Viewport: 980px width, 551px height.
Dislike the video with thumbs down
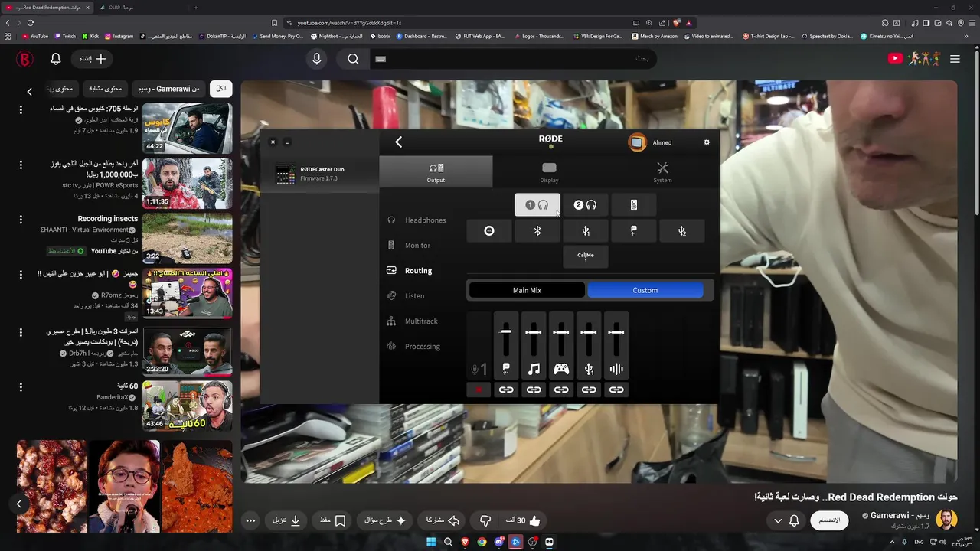click(485, 520)
